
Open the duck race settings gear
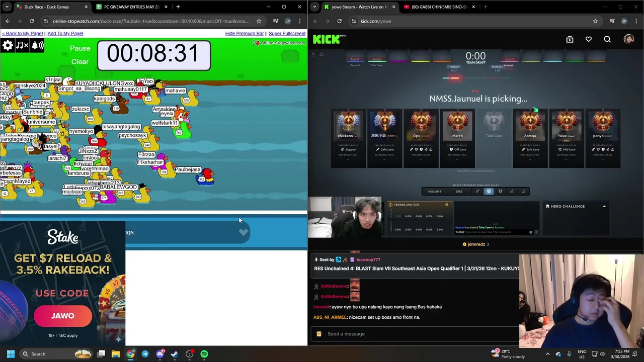point(8,46)
